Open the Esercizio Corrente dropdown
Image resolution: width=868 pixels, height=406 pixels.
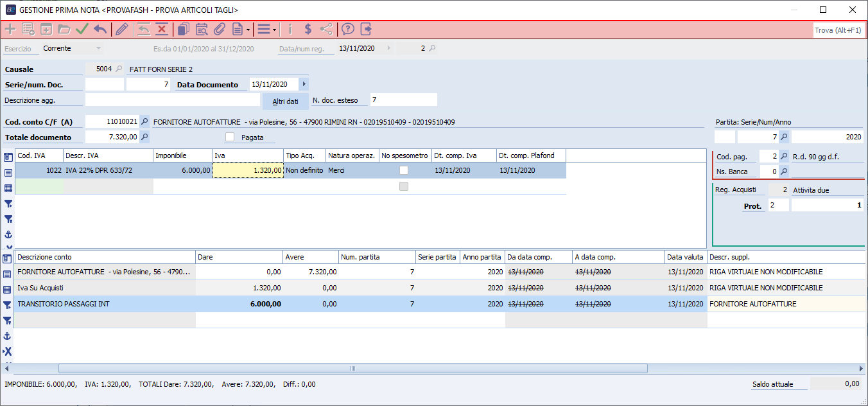(x=98, y=48)
